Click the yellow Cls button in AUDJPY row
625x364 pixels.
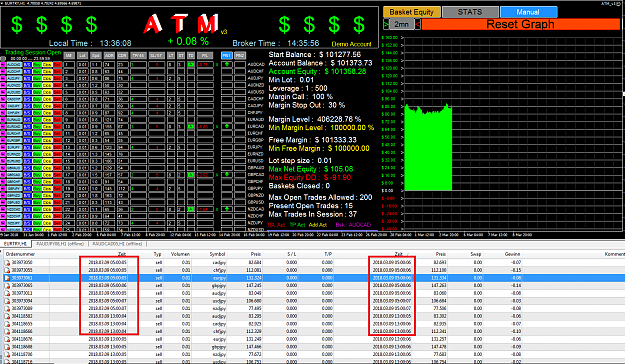point(47,78)
